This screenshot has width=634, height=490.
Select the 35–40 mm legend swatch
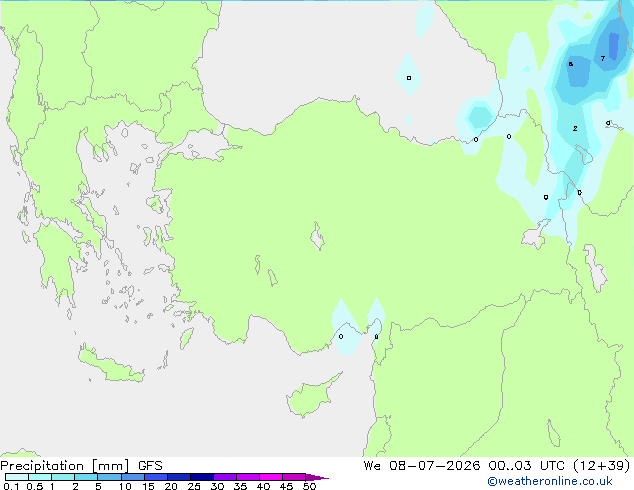tap(248, 477)
